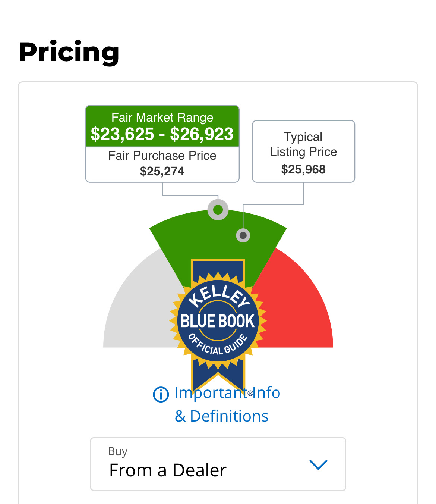Click the Typical Listing Price label
This screenshot has height=504, width=436.
click(x=303, y=144)
